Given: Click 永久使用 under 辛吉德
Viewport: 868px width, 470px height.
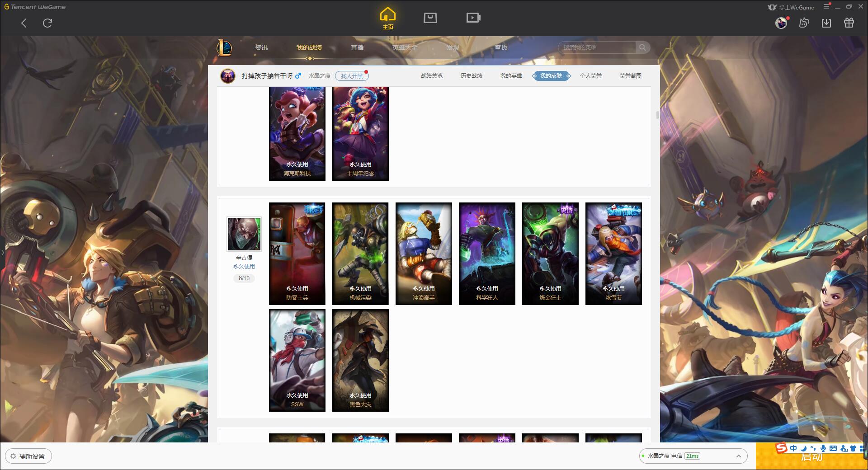Looking at the screenshot, I should [x=244, y=267].
